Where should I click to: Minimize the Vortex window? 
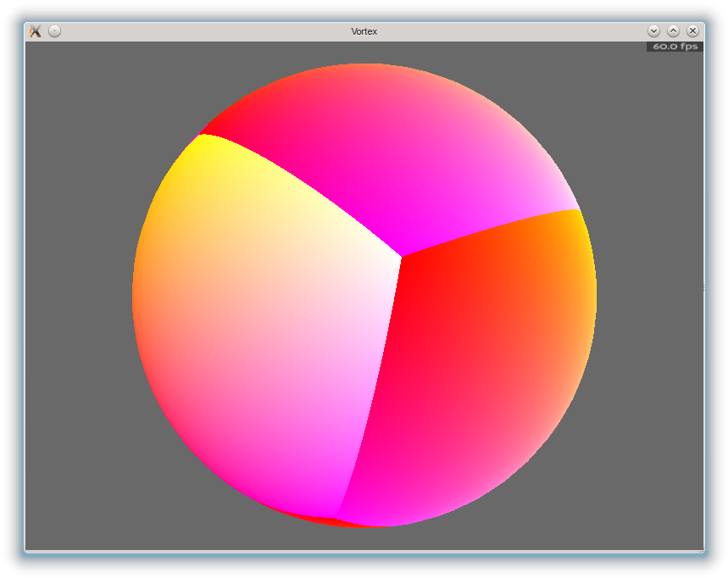point(653,31)
